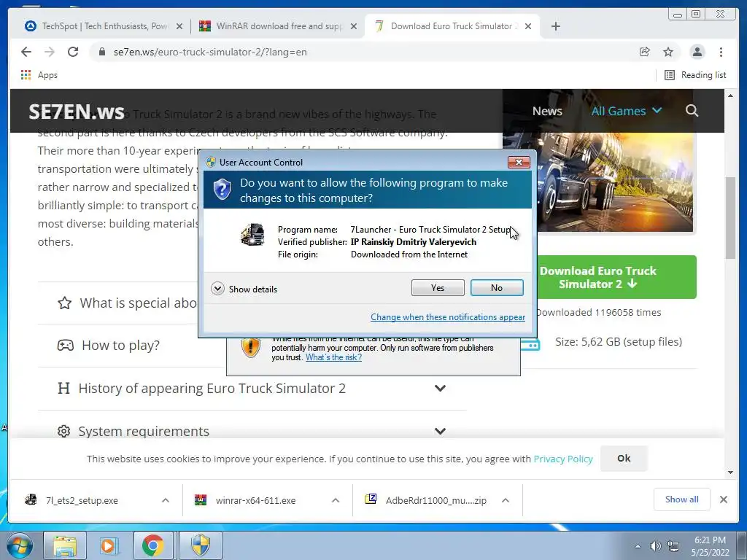Accept cookies with Ok button
The height and width of the screenshot is (560, 747).
coord(624,458)
